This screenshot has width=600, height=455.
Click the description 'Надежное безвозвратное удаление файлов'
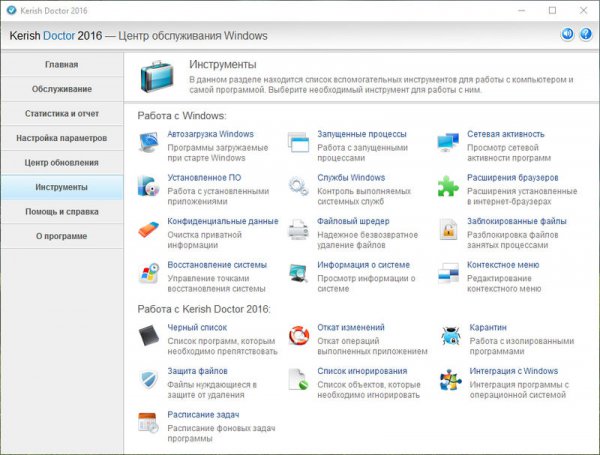pos(367,240)
